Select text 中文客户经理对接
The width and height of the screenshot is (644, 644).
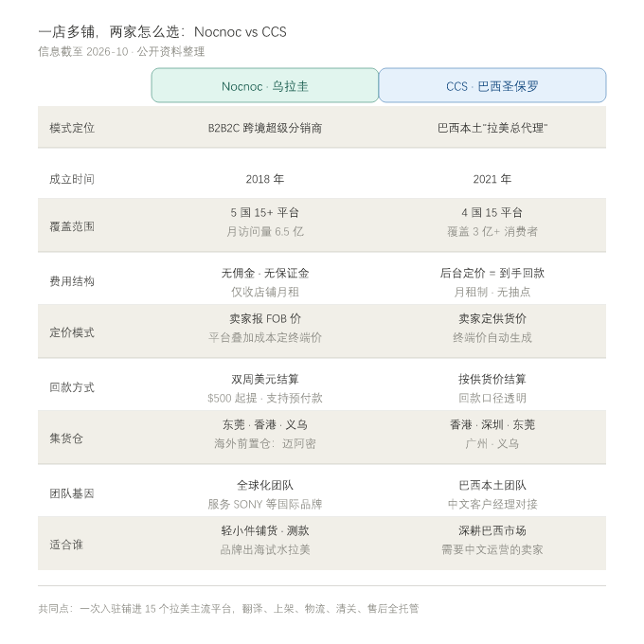[x=492, y=505]
